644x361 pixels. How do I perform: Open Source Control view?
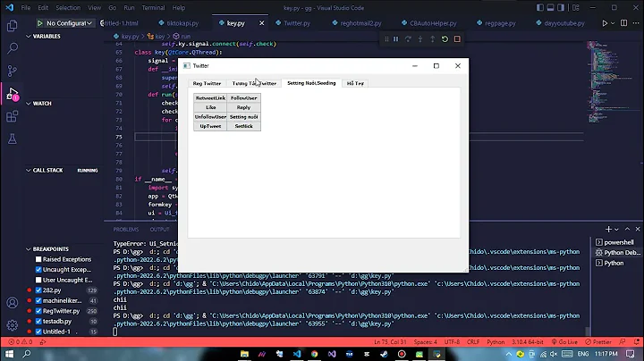coord(13,71)
